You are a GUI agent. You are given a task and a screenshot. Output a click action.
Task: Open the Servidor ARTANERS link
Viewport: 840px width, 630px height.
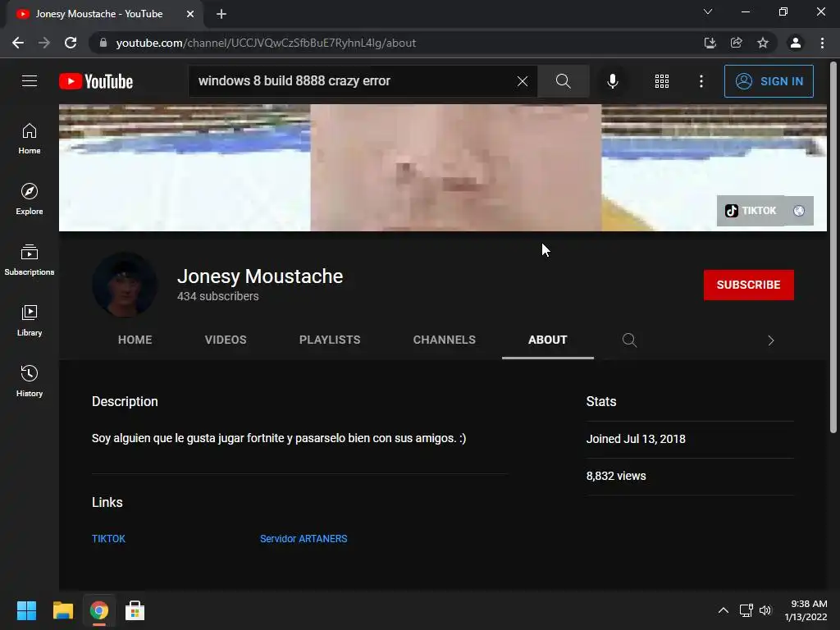click(304, 538)
